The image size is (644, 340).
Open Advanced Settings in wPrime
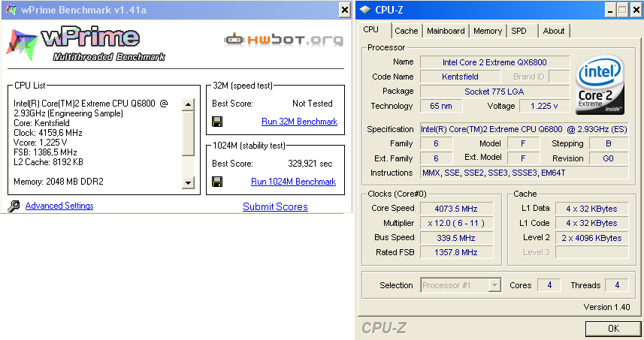59,206
